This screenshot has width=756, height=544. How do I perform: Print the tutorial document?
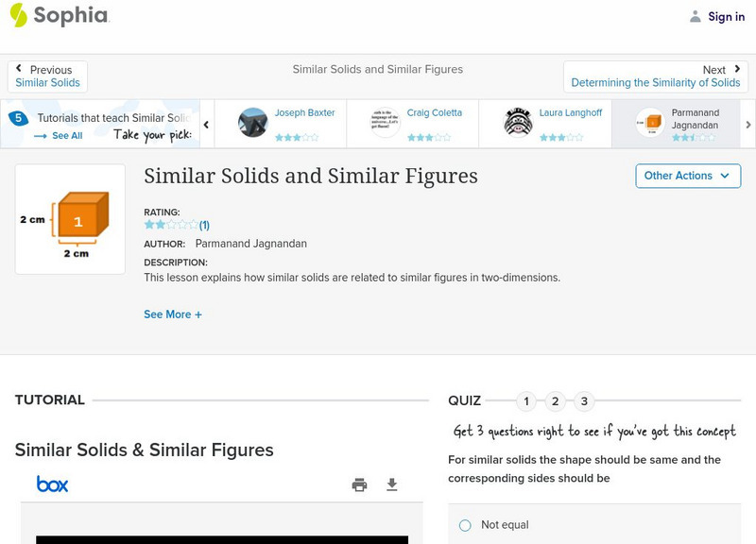point(359,484)
